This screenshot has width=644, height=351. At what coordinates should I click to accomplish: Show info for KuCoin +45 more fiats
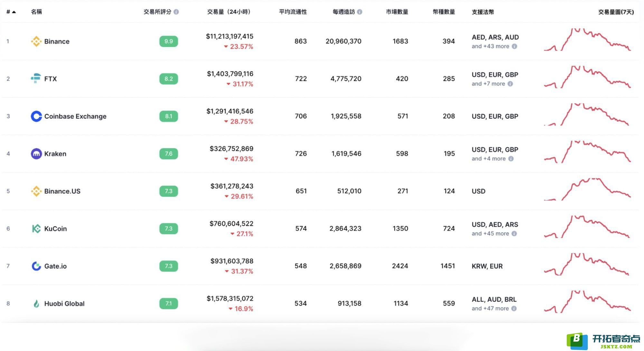click(x=514, y=234)
